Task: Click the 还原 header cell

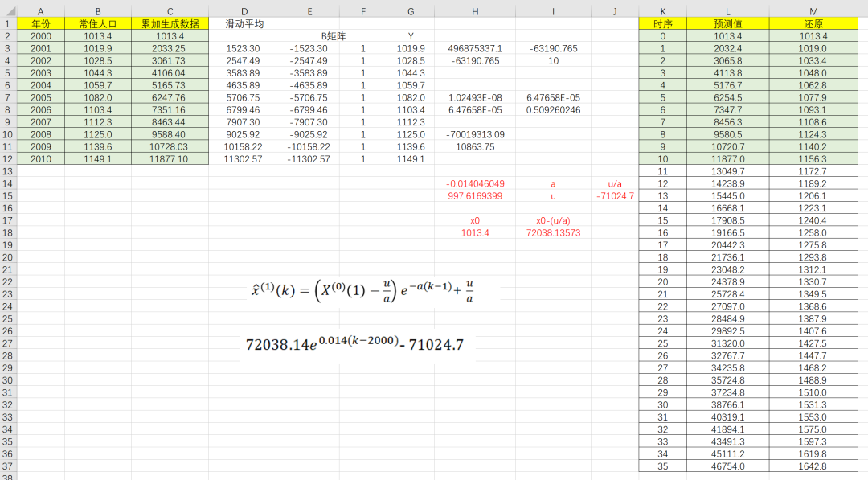Action: pos(813,24)
